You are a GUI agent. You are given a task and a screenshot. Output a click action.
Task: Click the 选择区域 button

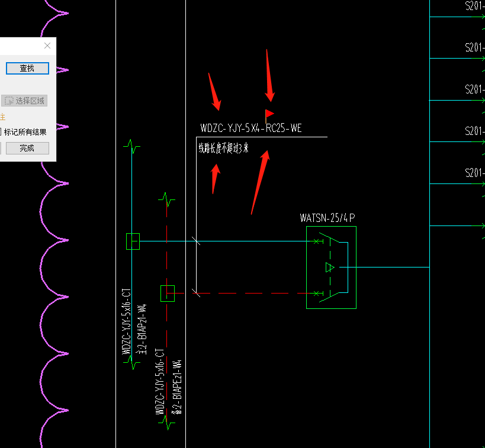pyautogui.click(x=24, y=101)
